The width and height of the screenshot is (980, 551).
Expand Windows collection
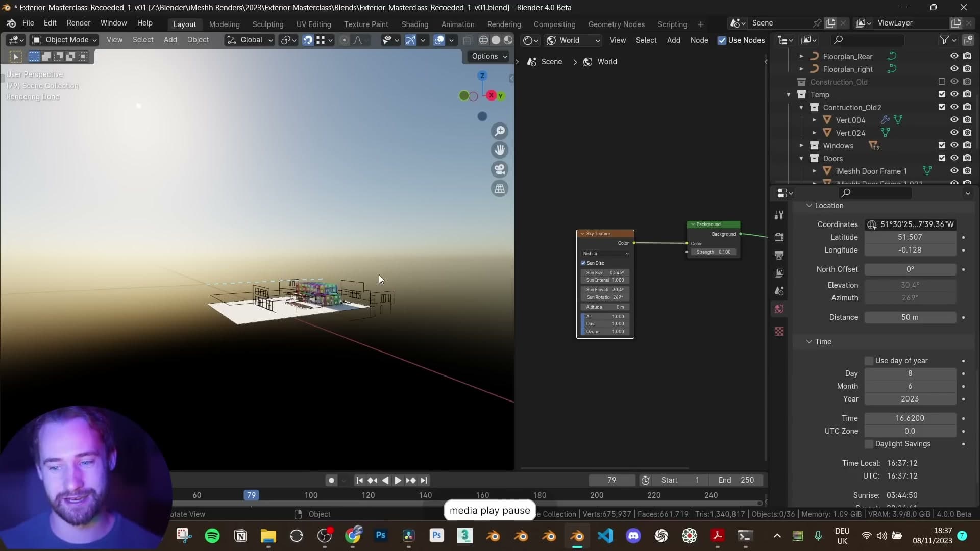tap(801, 146)
